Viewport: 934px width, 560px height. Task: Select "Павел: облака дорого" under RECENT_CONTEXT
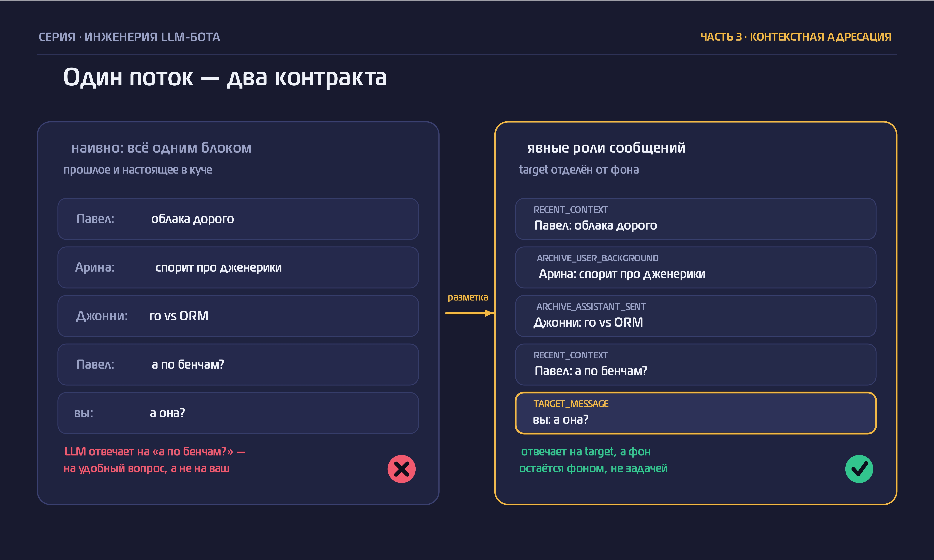pos(596,226)
